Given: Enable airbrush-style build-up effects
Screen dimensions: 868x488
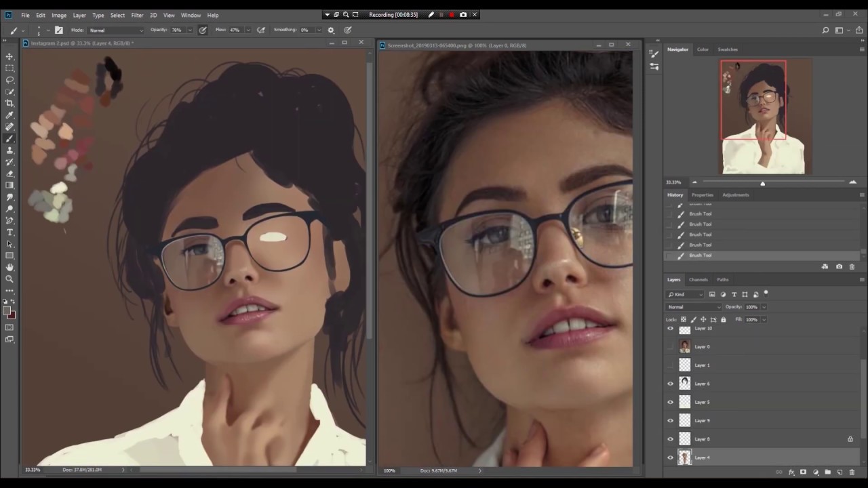Looking at the screenshot, I should tap(261, 30).
